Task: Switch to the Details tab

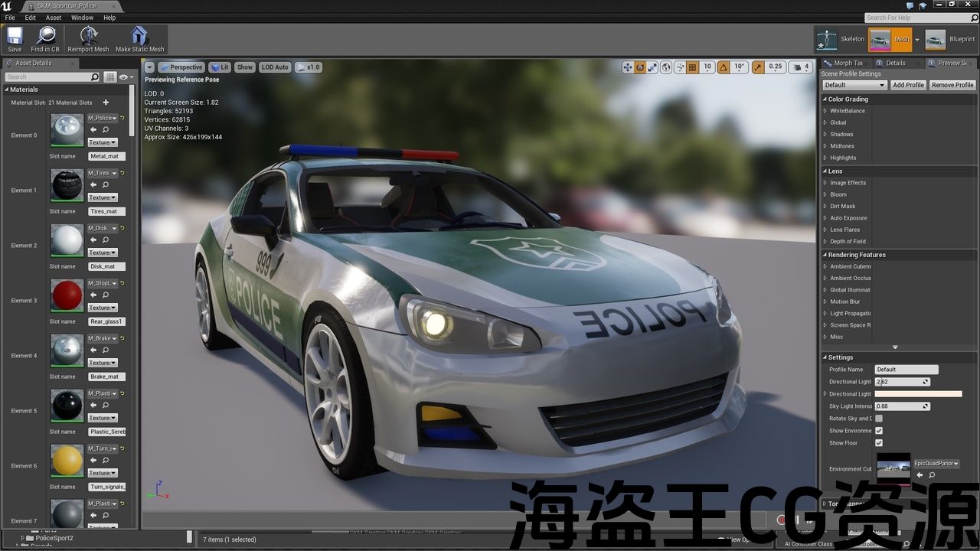Action: tap(894, 63)
